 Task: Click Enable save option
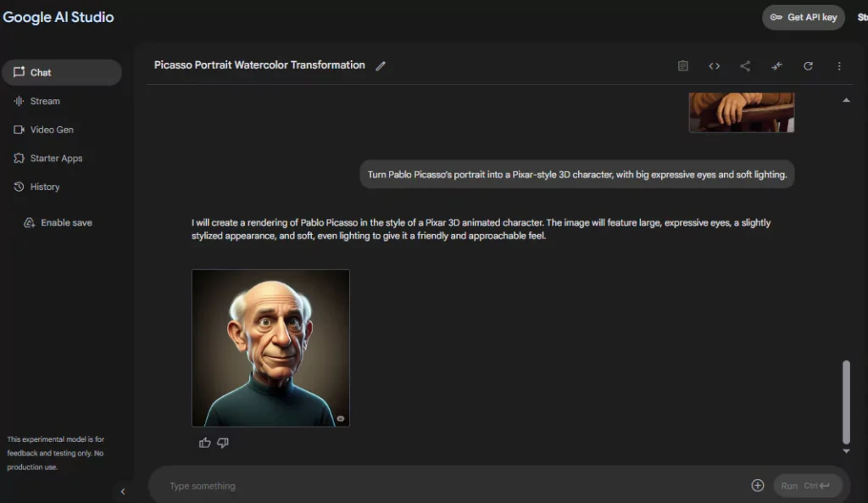point(58,223)
